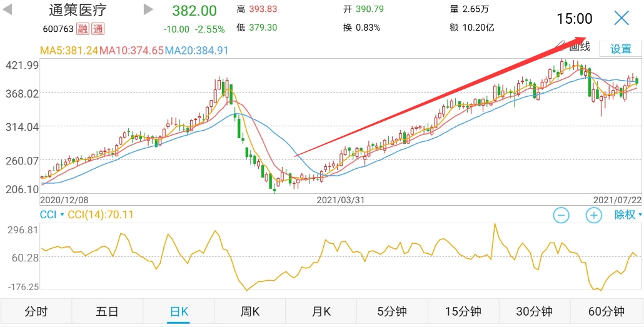Click the open price 390.79
644x327 pixels.
point(370,9)
